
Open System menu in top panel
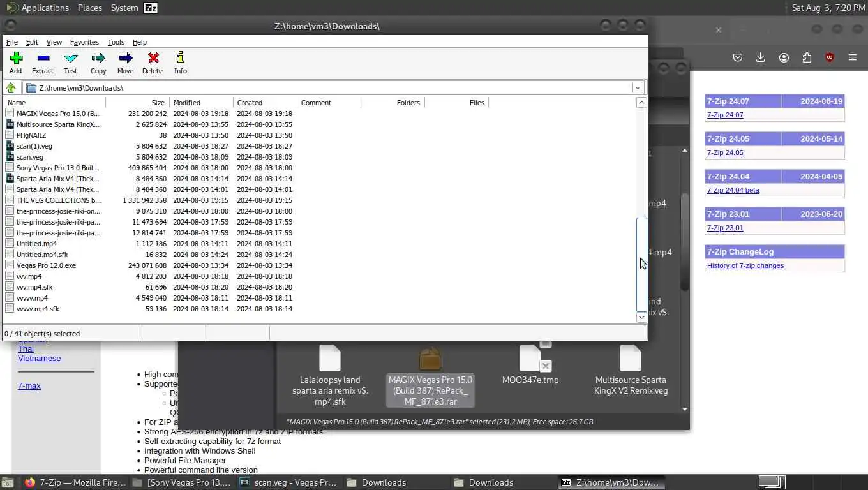(x=124, y=8)
